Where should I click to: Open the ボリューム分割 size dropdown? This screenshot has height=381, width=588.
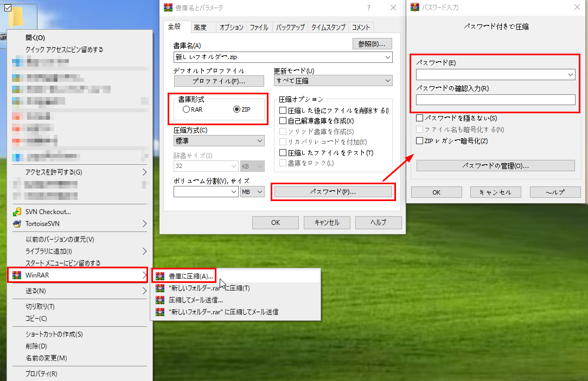click(x=234, y=192)
